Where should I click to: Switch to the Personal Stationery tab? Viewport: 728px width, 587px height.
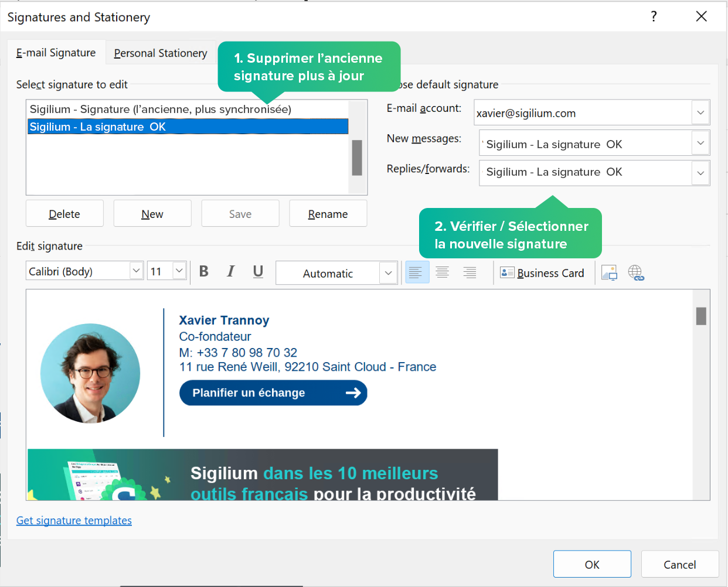161,53
